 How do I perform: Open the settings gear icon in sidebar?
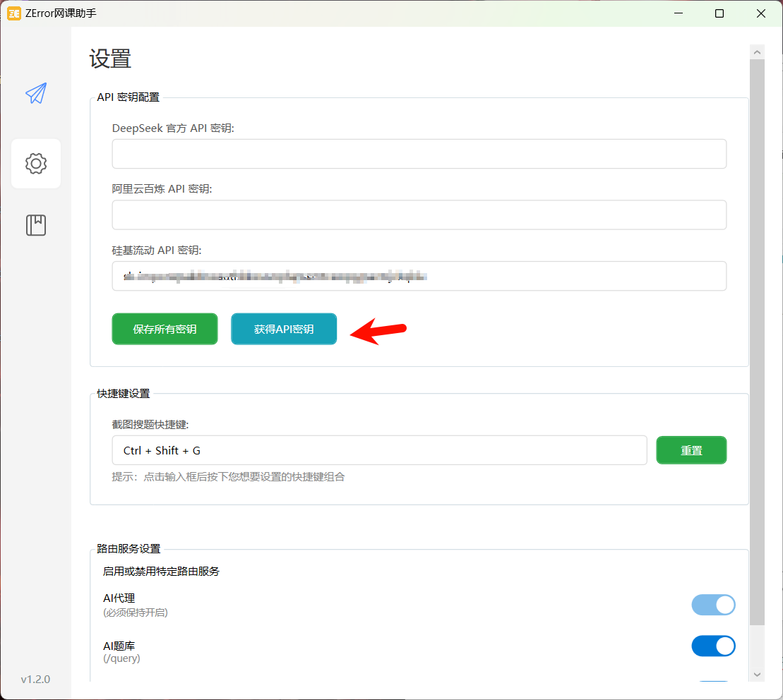point(35,163)
